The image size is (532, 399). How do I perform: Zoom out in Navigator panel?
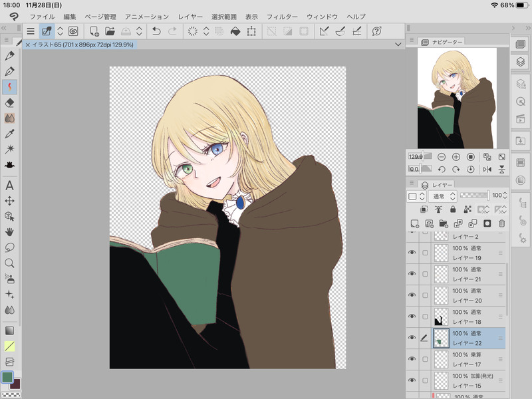click(x=441, y=157)
